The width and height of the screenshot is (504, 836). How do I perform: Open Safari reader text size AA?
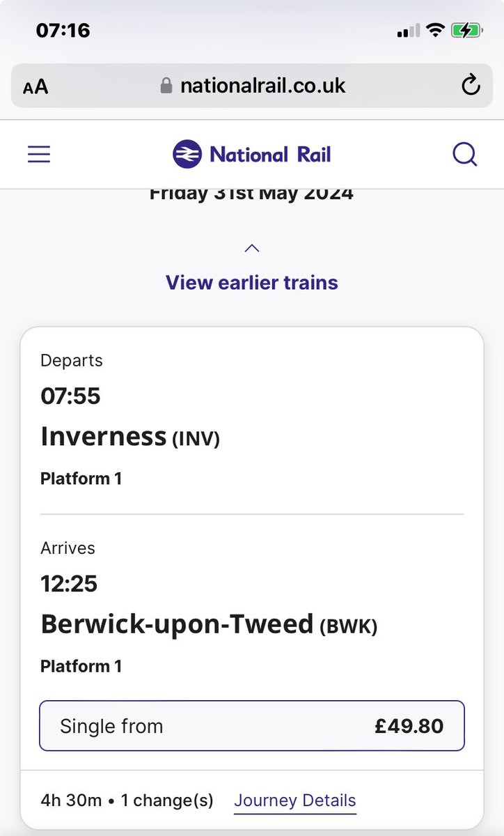(36, 87)
